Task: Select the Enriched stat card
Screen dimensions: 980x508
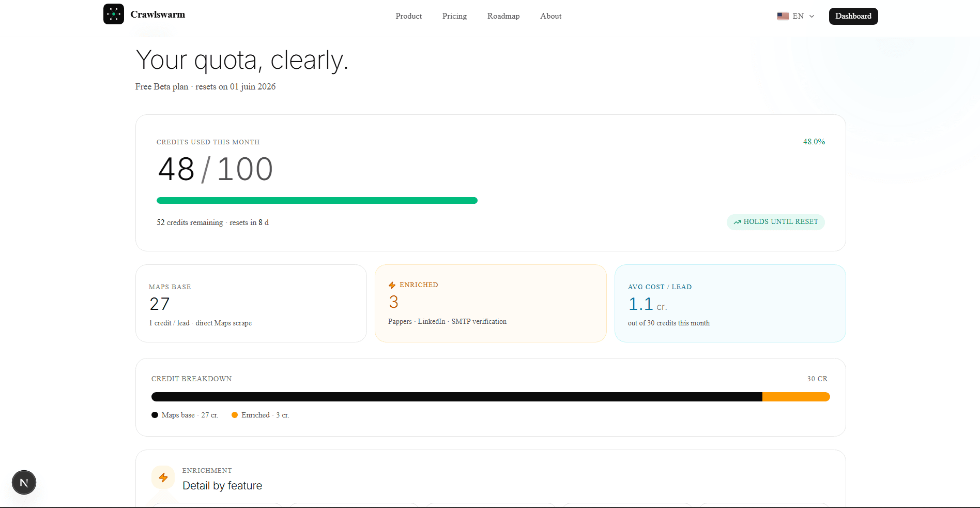Action: coord(491,304)
